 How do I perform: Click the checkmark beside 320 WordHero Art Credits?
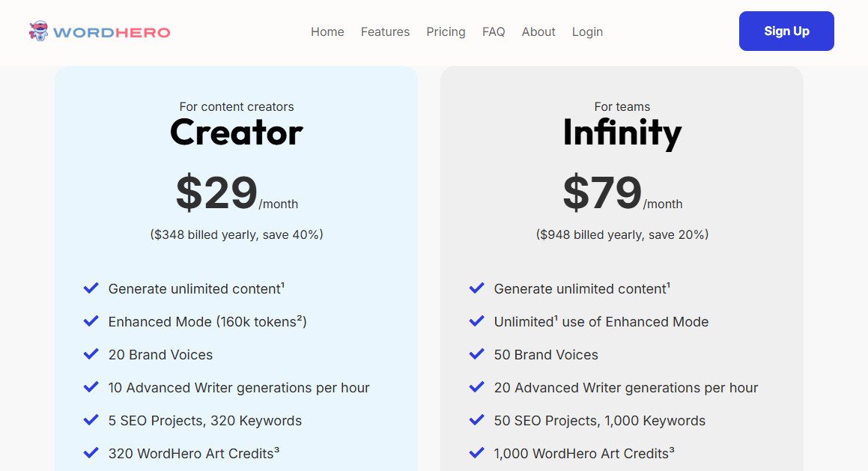[x=91, y=452]
